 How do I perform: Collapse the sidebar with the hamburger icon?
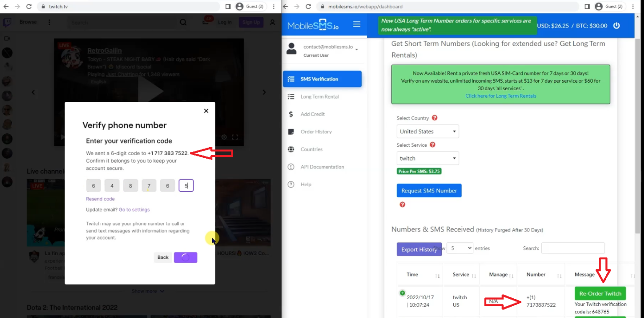[x=356, y=24]
